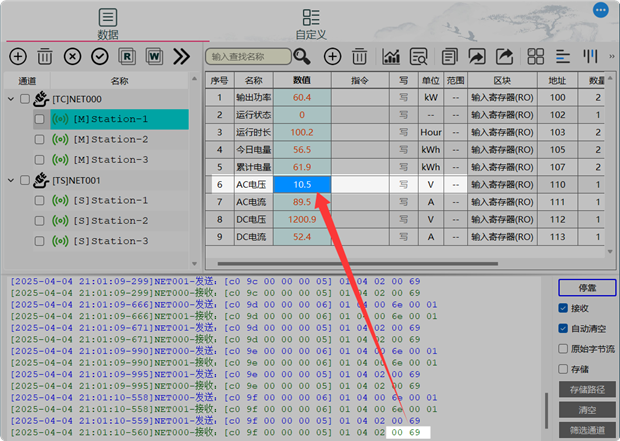Click the 通道 column header in tree
Viewport: 620px width, 441px height.
[x=27, y=81]
